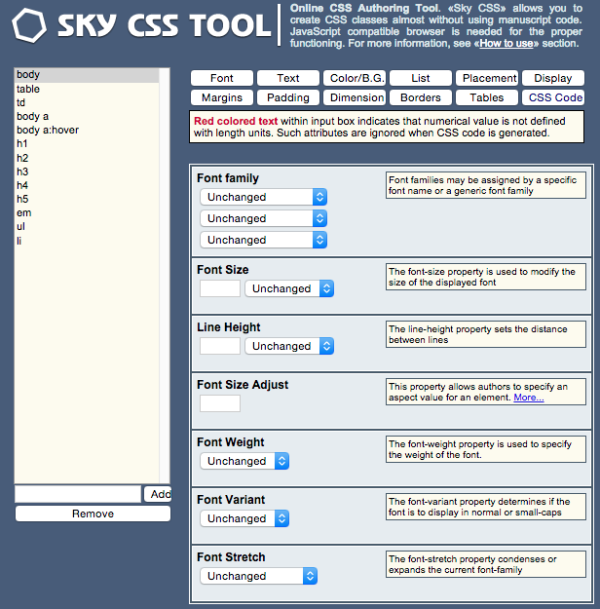Viewport: 600px width, 609px height.
Task: Select 'h4' in the selector list
Action: click(x=87, y=185)
